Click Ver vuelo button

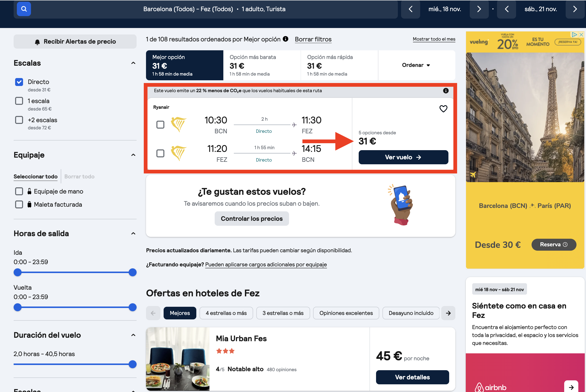pyautogui.click(x=403, y=157)
